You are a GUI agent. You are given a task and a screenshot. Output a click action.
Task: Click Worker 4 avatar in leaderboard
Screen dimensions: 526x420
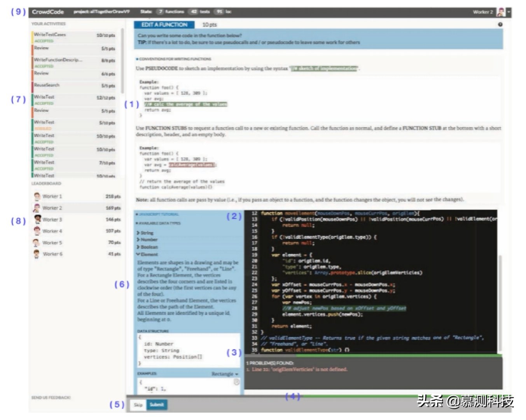pos(37,231)
